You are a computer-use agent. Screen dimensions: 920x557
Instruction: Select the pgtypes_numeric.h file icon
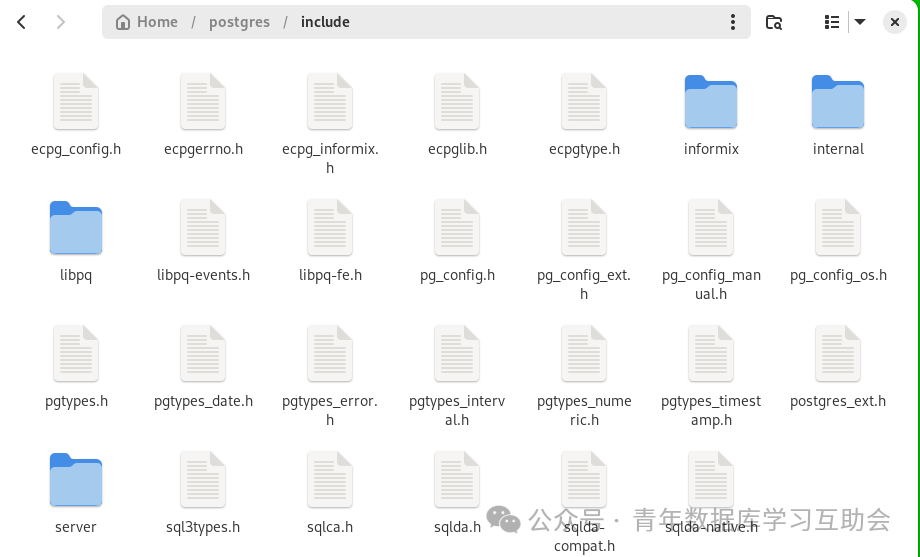584,353
